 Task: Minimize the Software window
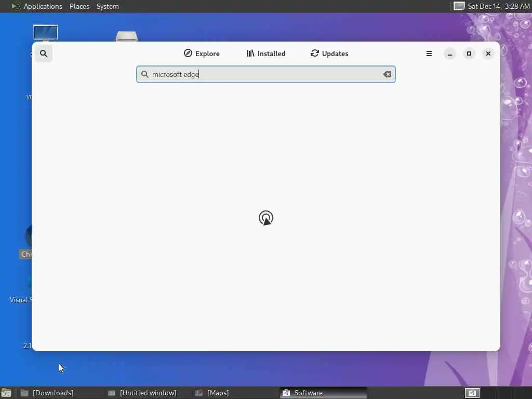click(450, 54)
